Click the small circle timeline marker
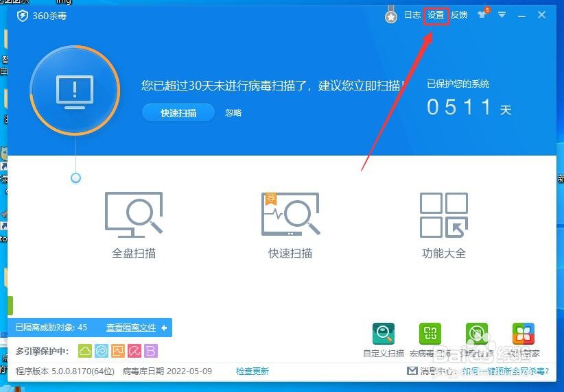 point(75,178)
